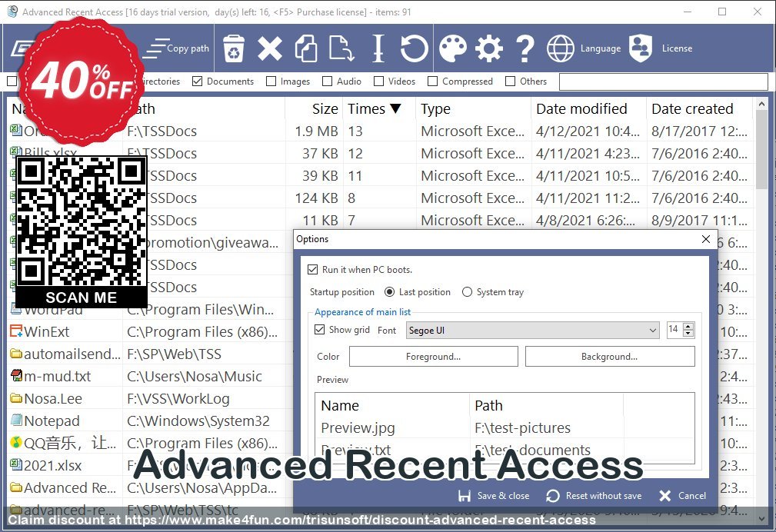Image resolution: width=776 pixels, height=532 pixels.
Task: Click the 2021.xlsx file icon
Action: 16,464
